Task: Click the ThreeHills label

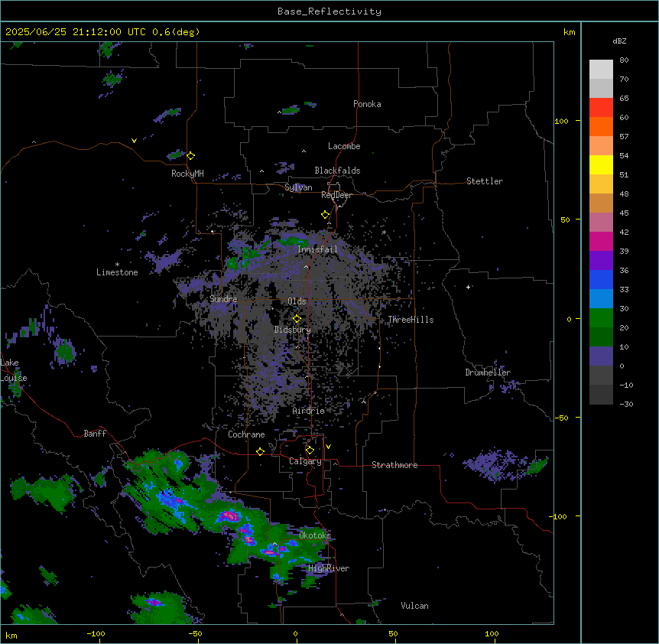Action: (x=411, y=320)
